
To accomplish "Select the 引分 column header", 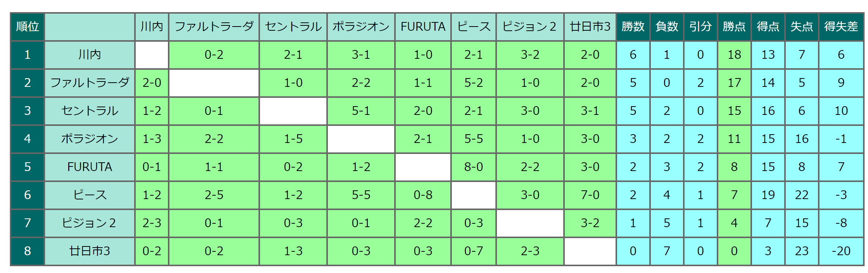I will 700,27.
